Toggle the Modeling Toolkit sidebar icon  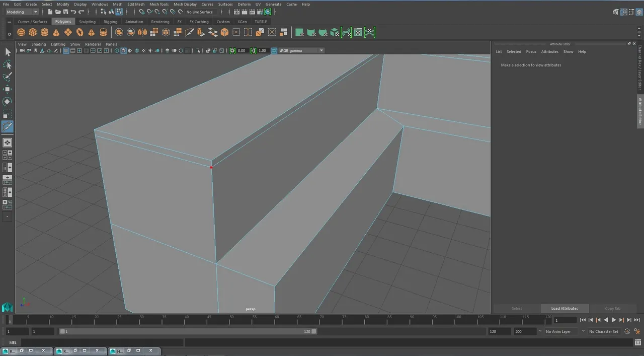point(617,12)
